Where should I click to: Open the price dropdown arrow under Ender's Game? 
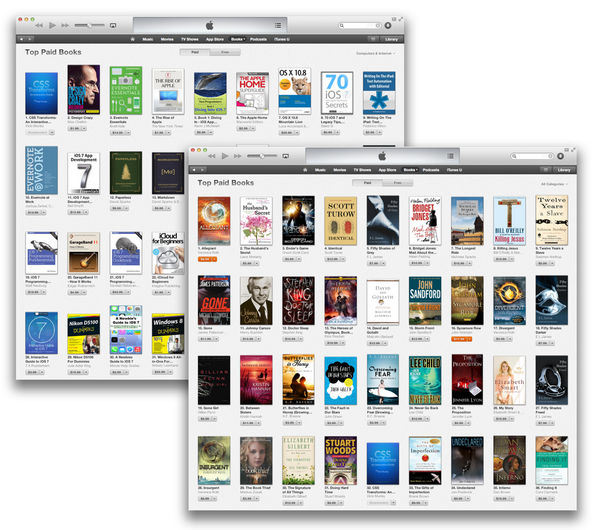click(x=298, y=259)
